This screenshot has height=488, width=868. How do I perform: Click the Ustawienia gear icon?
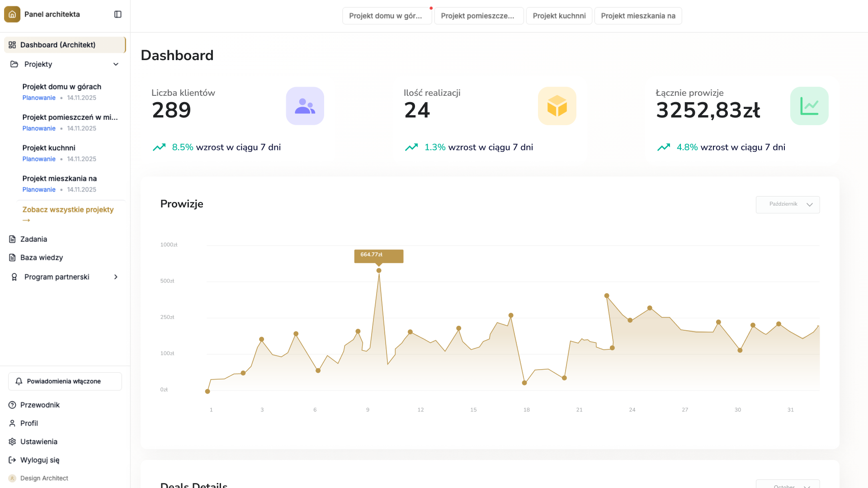click(x=12, y=441)
